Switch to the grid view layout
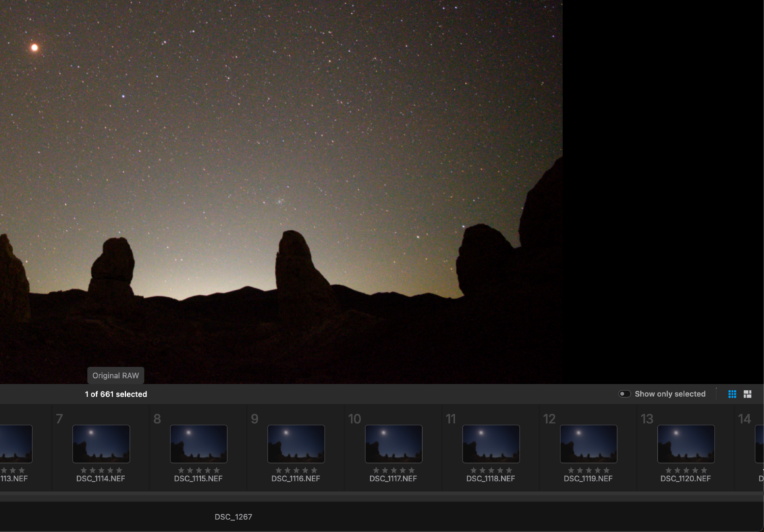764x532 pixels. pos(732,394)
